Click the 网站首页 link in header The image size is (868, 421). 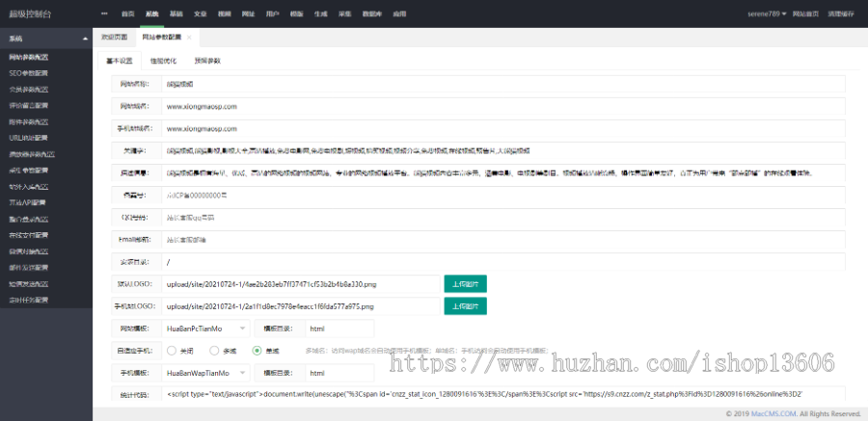(805, 13)
